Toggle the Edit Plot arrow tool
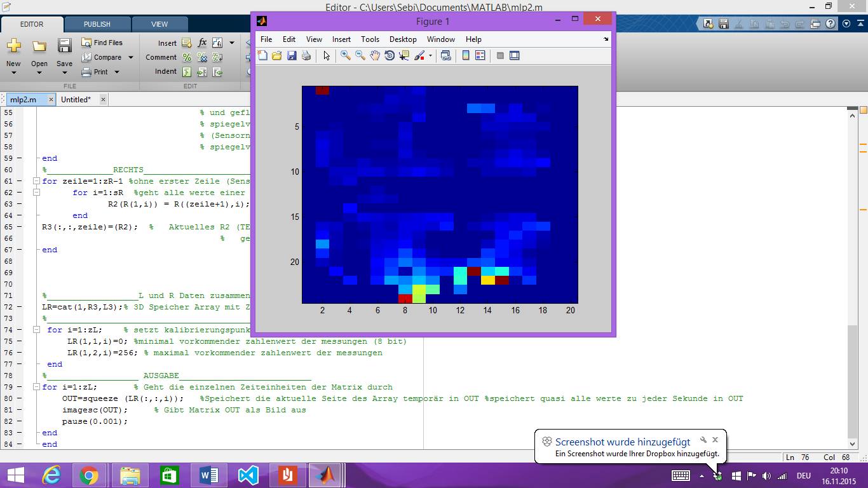Image resolution: width=868 pixels, height=488 pixels. pos(327,56)
